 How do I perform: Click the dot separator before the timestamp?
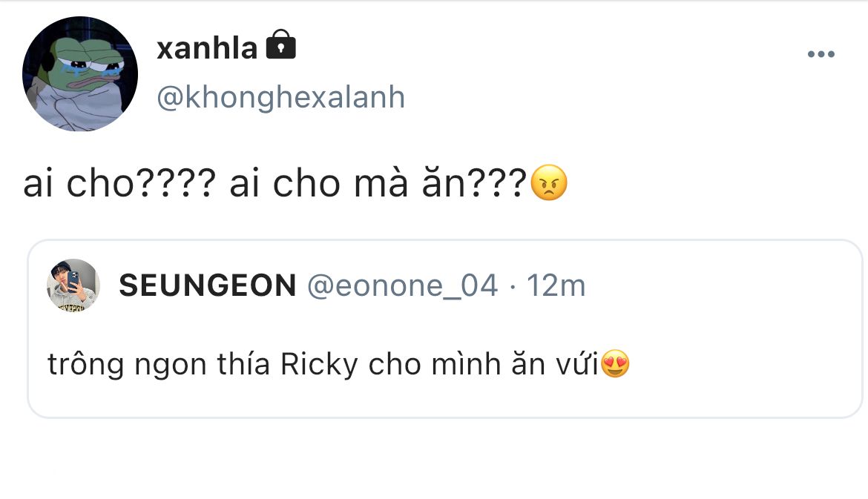[513, 285]
